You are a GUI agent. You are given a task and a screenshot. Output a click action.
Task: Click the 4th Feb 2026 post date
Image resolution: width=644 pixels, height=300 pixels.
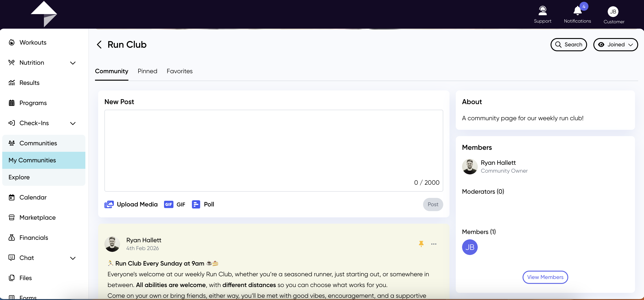(x=142, y=248)
